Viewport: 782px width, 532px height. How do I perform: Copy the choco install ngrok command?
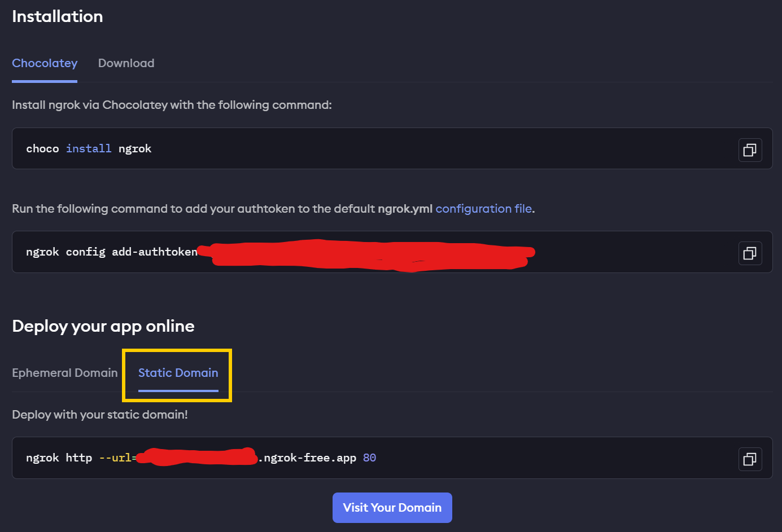click(750, 150)
